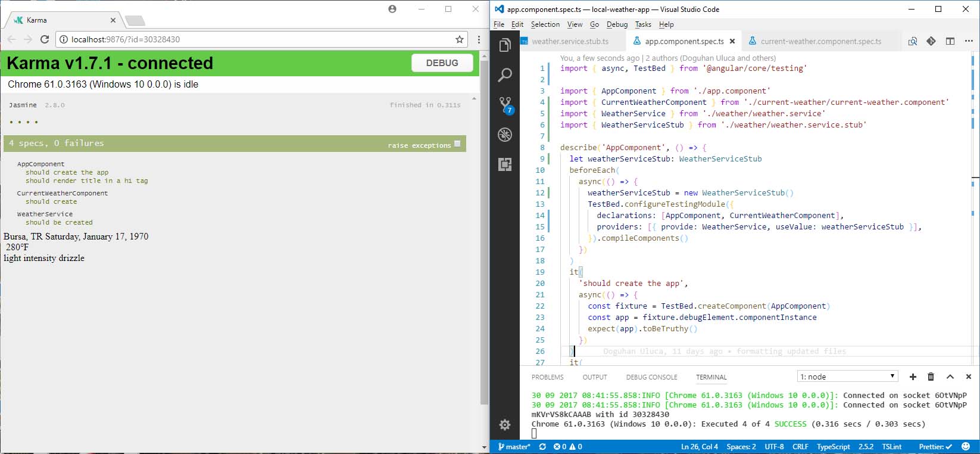The image size is (980, 454).
Task: Maximize the panel using the up chevron
Action: pos(950,377)
